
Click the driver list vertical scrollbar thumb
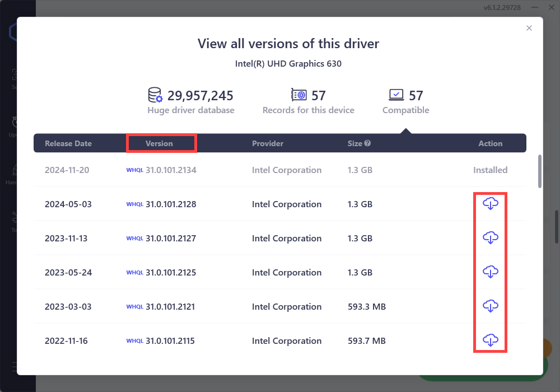(540, 171)
